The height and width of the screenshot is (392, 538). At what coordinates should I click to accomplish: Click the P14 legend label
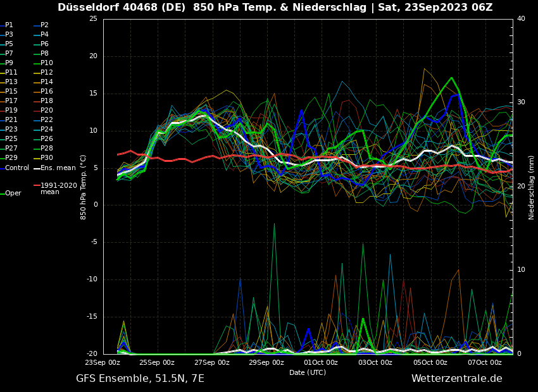pyautogui.click(x=47, y=82)
